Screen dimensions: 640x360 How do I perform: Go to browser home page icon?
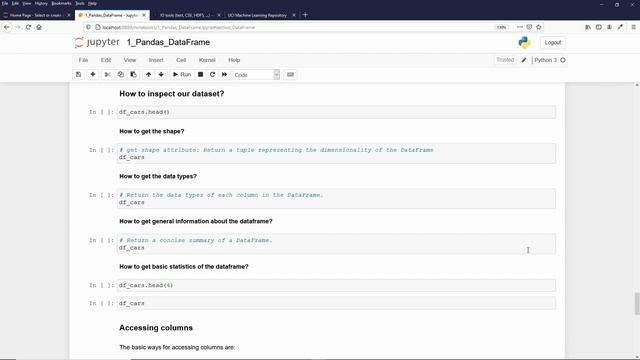click(39, 27)
